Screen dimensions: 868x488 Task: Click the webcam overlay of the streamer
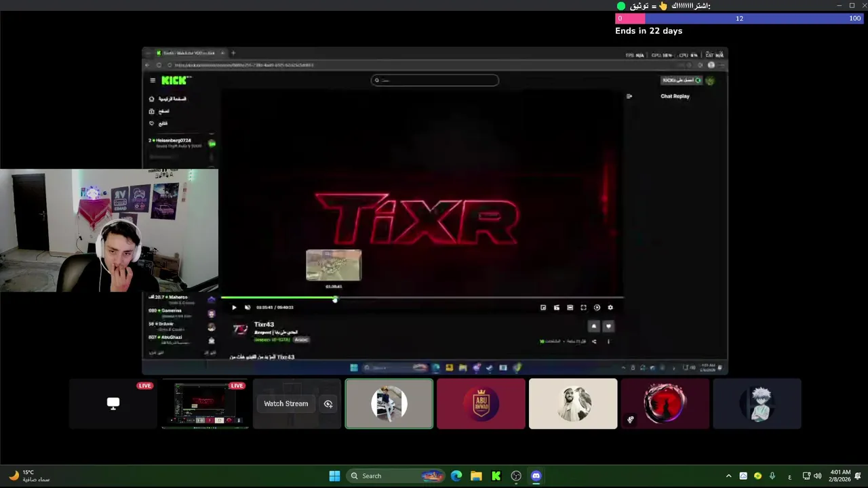(x=108, y=230)
